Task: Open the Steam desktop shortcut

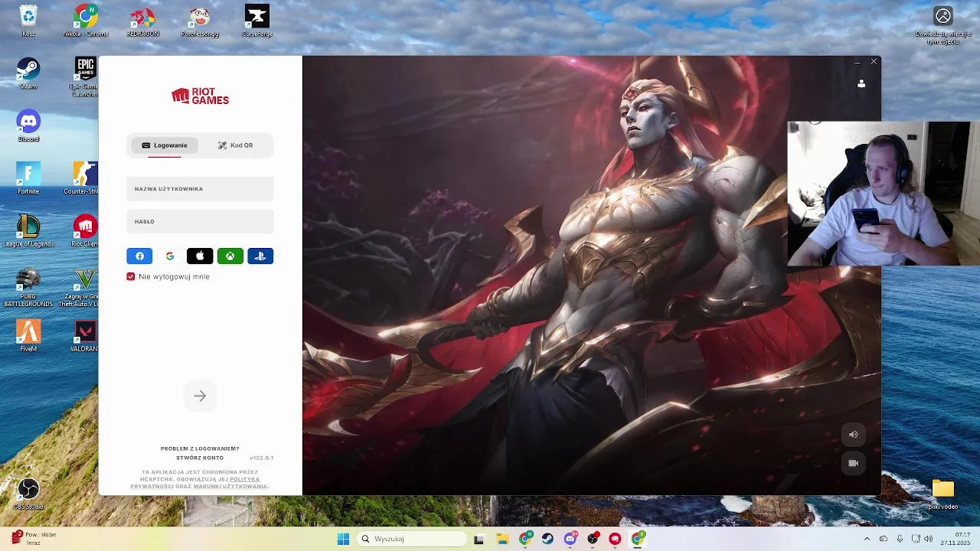Action: click(28, 73)
